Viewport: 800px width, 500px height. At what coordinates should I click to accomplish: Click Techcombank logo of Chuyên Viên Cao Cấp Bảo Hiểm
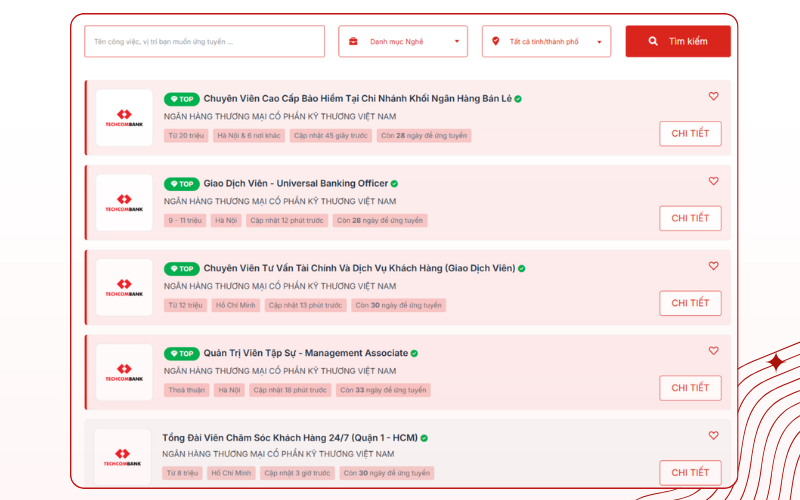(124, 118)
